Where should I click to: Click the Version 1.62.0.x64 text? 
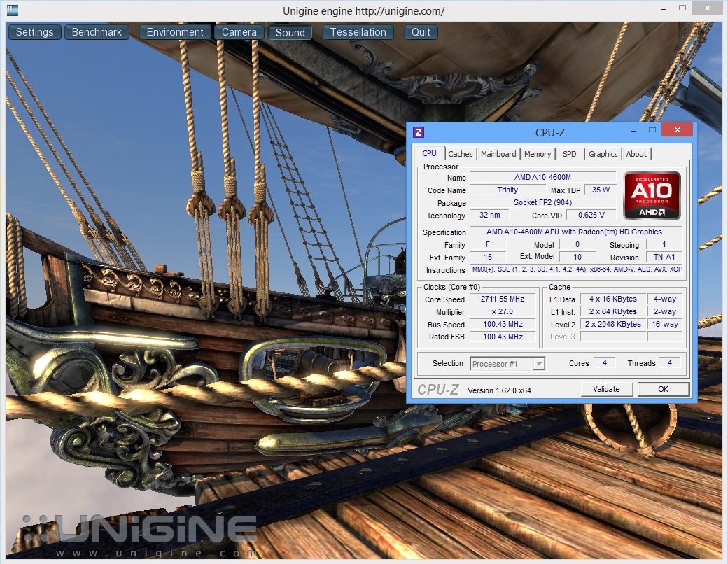[499, 390]
